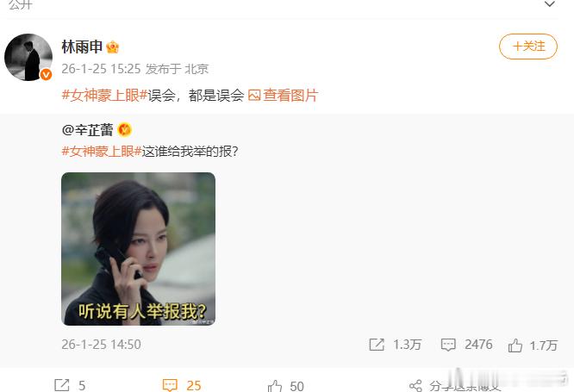Click the orange verified badge on avatar
The image size is (574, 392).
tap(47, 75)
